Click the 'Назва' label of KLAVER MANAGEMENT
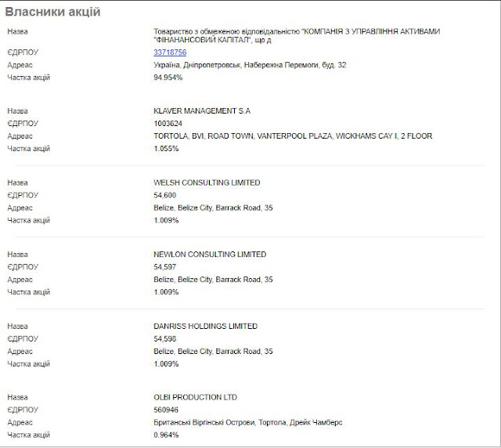The image size is (501, 448). coord(17,111)
